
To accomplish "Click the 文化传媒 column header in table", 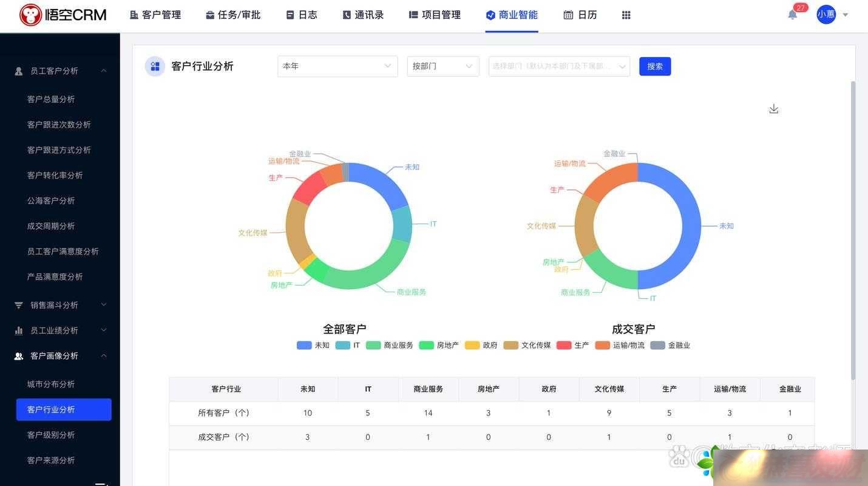I will tap(609, 389).
